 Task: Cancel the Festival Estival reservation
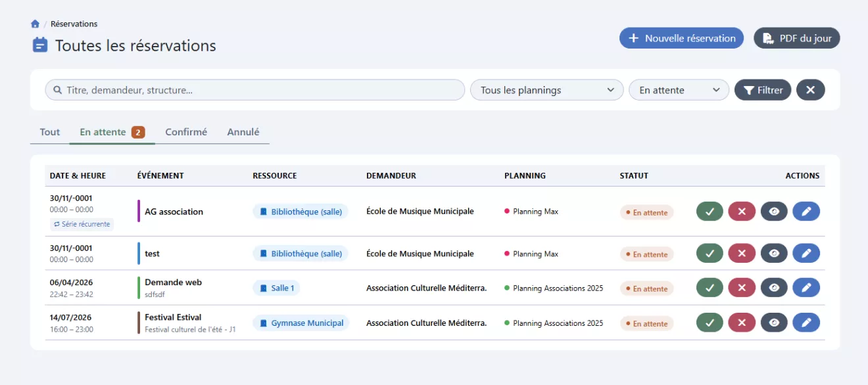(742, 323)
